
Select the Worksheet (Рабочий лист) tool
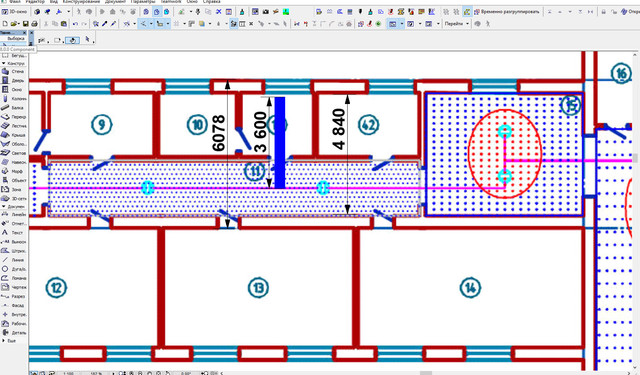pyautogui.click(x=13, y=324)
